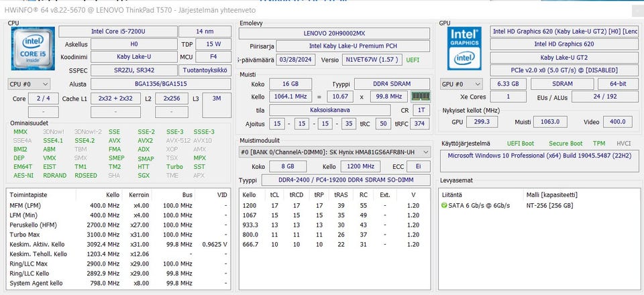Click the 374 tRFC value
This screenshot has height=295, width=644.
(x=419, y=123)
